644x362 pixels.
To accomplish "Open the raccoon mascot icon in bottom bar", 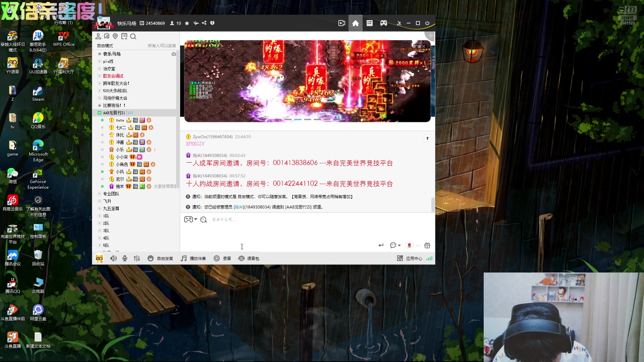I will tap(99, 258).
